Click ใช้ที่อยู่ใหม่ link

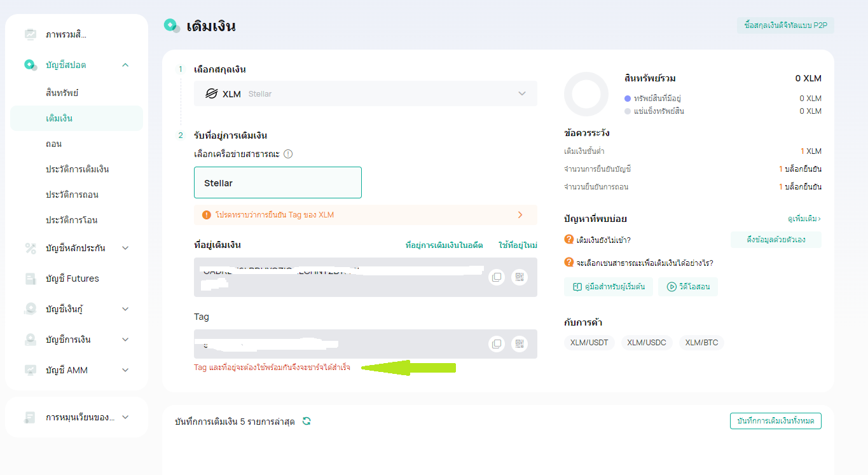coord(518,245)
